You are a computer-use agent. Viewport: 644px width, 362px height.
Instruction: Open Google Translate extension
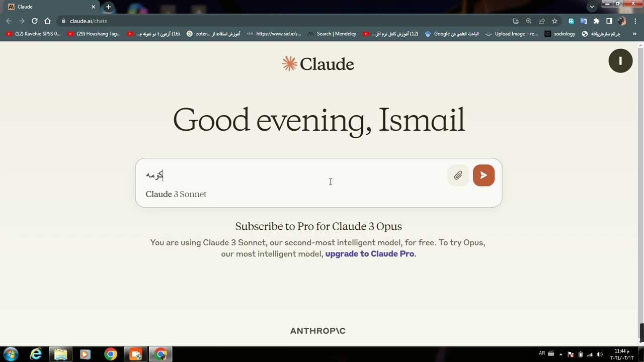coord(584,21)
